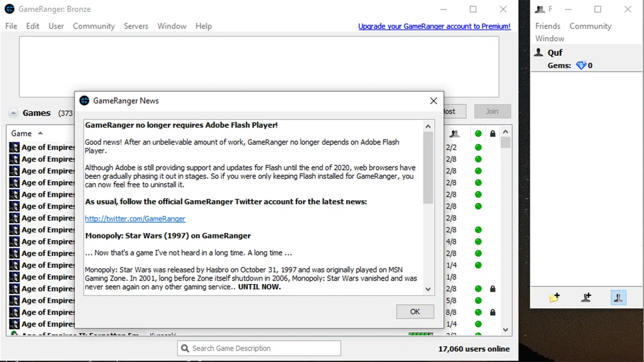Maximize the GameRanger main window
Image resolution: width=644 pixels, height=362 pixels.
(x=473, y=9)
